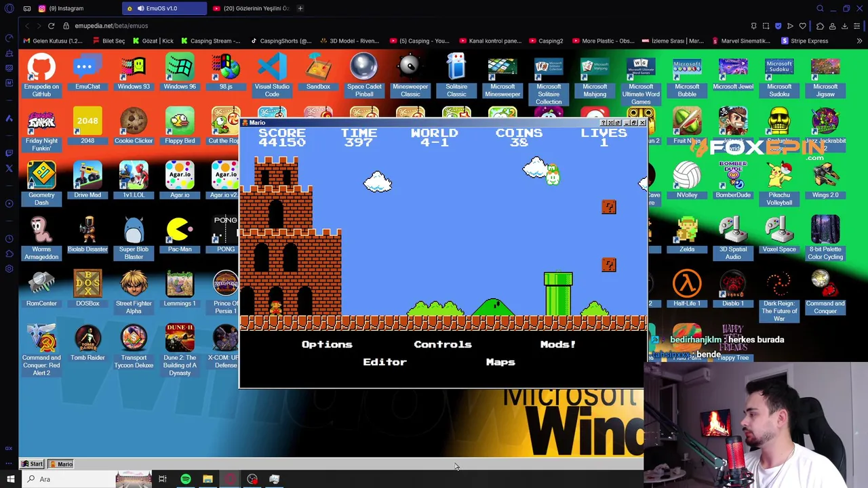
Task: Open Task View on Windows taskbar
Action: (163, 479)
